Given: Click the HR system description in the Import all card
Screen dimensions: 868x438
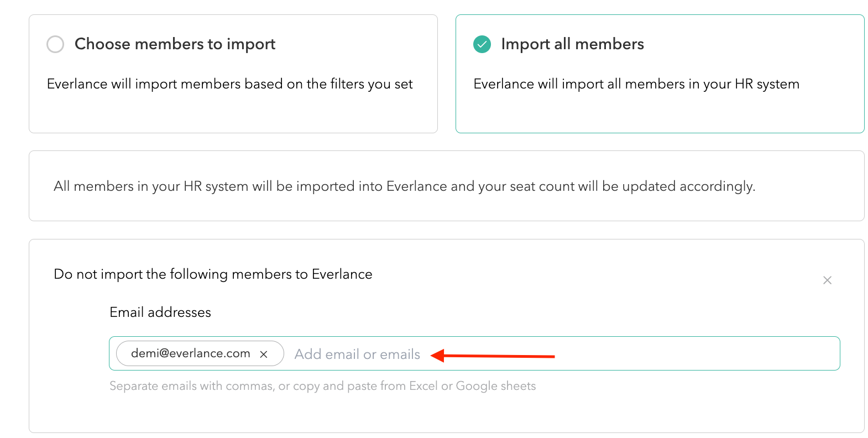Looking at the screenshot, I should (x=636, y=84).
